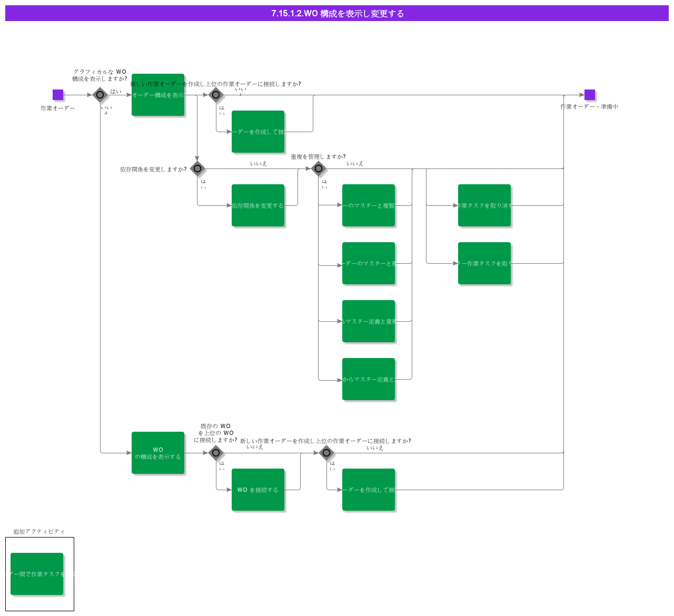Open the WO の構成を表示する activity box

(x=158, y=453)
